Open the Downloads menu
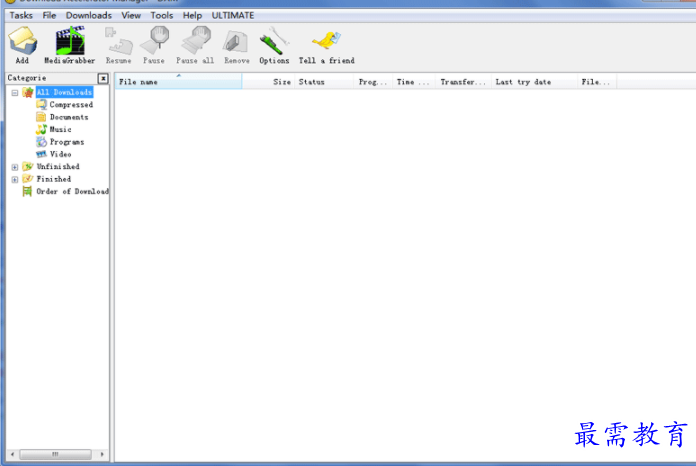Viewport: 696px width, 466px height. [89, 16]
